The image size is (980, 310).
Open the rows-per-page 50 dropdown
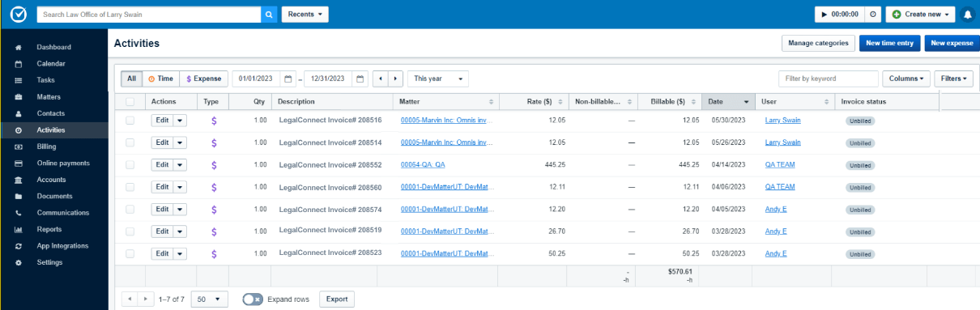210,299
